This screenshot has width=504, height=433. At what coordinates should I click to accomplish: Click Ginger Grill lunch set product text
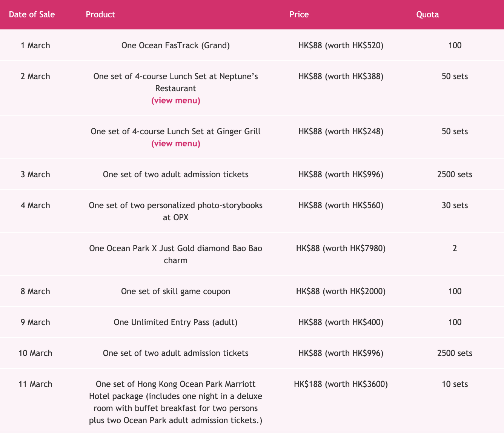point(176,131)
